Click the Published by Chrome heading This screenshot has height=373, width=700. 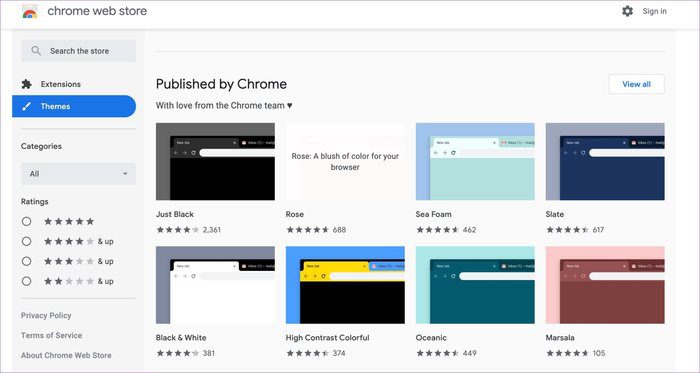(x=221, y=84)
